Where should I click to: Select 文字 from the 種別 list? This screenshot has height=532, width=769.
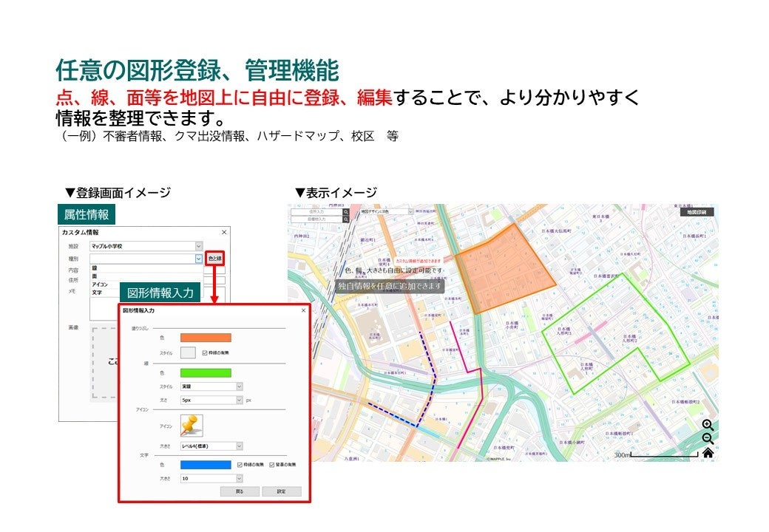coord(98,293)
